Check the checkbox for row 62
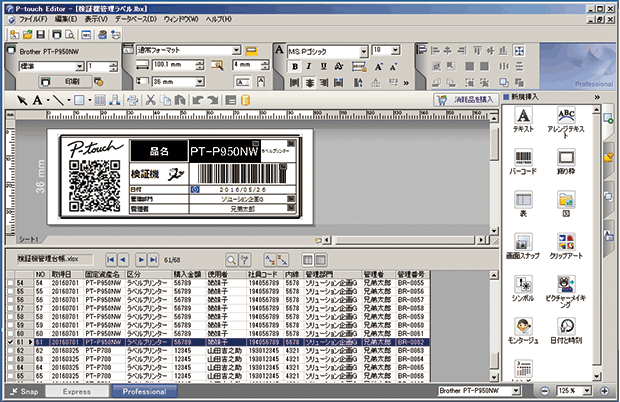 (x=10, y=351)
